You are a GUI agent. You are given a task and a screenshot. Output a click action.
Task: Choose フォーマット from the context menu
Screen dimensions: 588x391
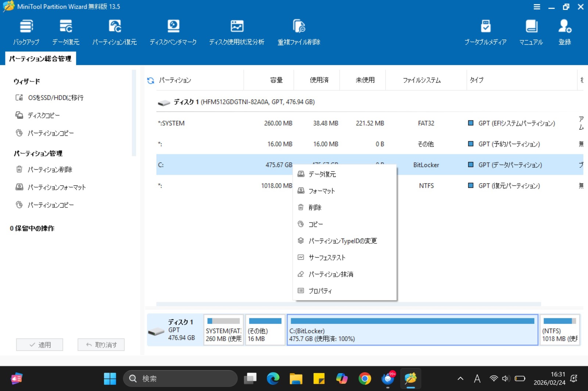coord(322,191)
